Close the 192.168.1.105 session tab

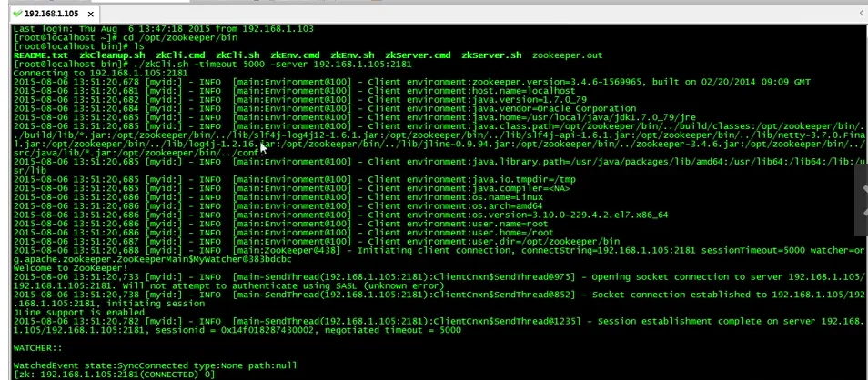click(x=91, y=14)
